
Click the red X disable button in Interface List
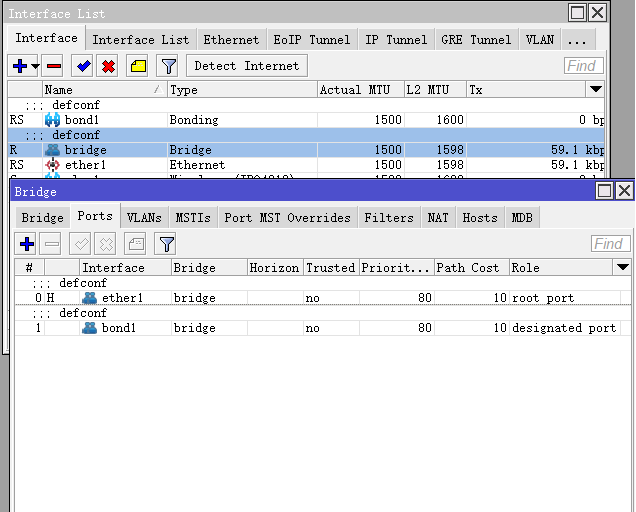pos(108,66)
